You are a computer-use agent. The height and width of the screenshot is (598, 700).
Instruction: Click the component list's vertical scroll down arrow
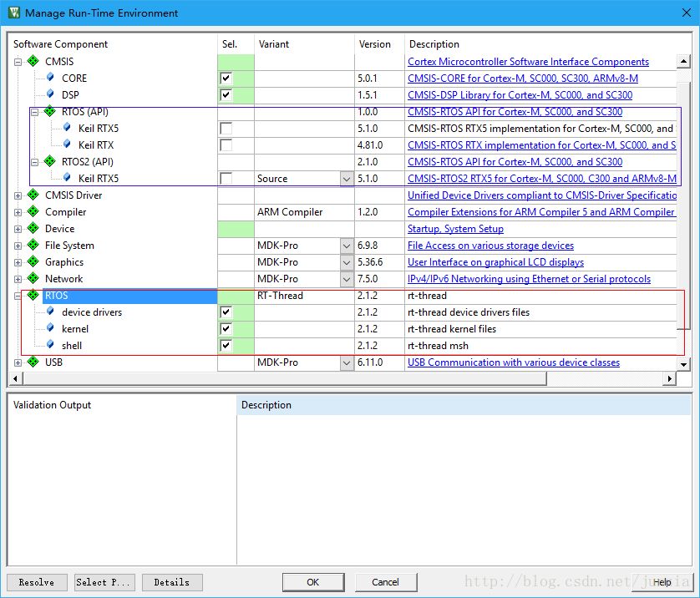point(683,364)
